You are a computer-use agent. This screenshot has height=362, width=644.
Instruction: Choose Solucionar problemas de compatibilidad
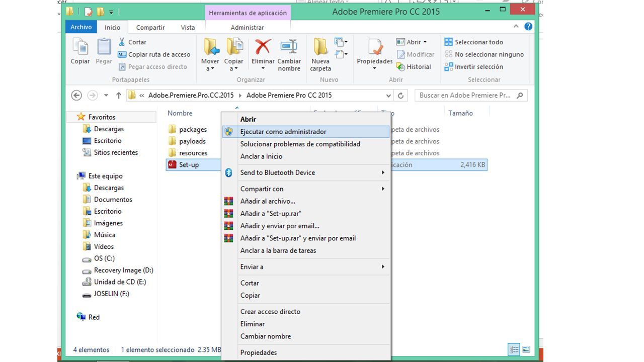[306, 144]
